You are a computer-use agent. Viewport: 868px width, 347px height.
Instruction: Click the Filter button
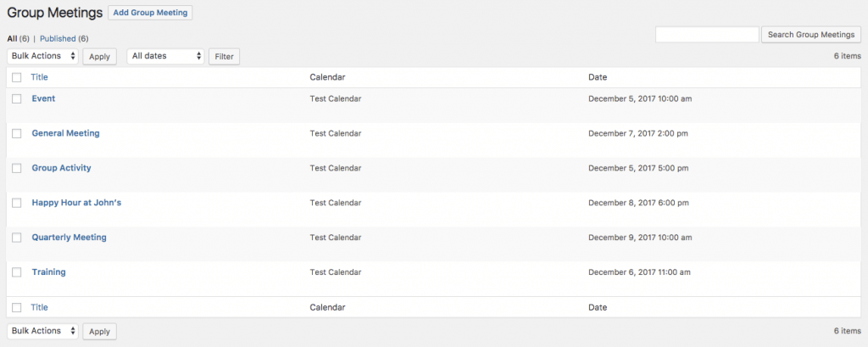pos(224,57)
